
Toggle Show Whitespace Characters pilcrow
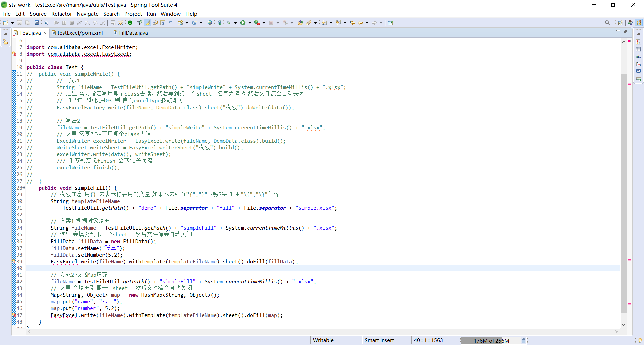[x=170, y=23]
